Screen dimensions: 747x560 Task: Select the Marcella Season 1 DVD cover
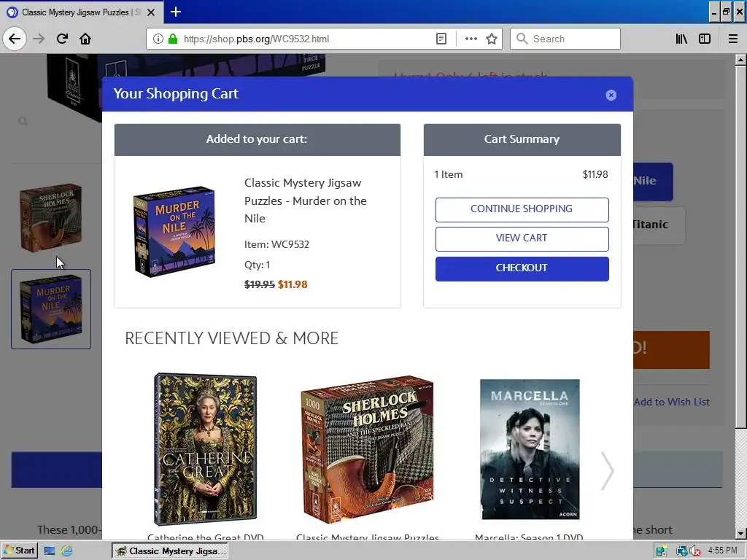coord(530,449)
